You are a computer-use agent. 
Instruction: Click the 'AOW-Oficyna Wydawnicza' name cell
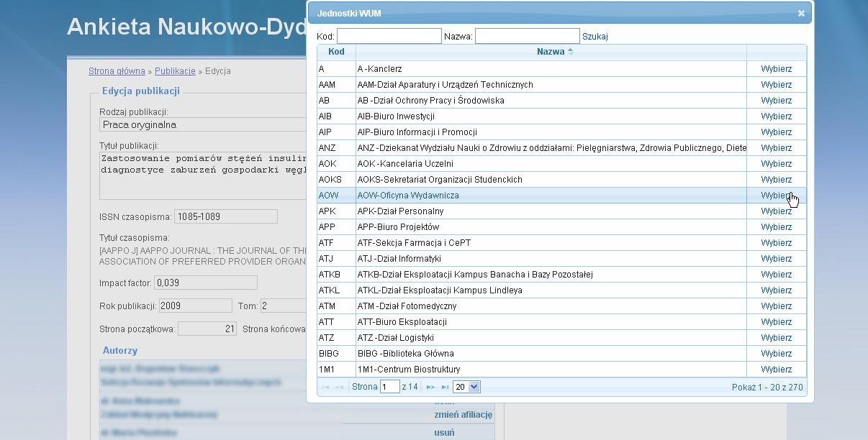point(551,196)
